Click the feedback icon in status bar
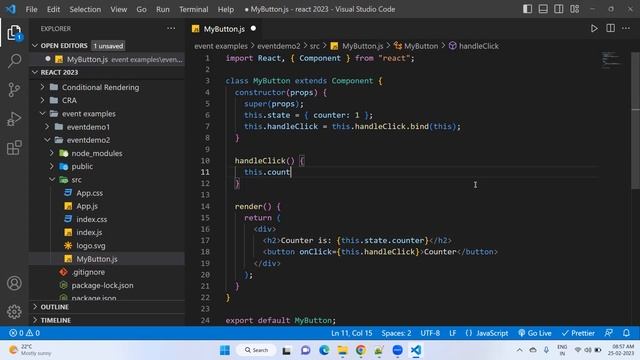The image size is (640, 360). pyautogui.click(x=609, y=333)
